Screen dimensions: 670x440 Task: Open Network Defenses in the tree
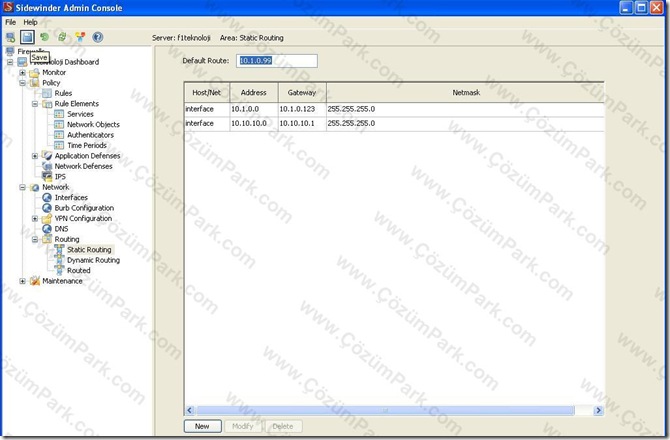83,166
